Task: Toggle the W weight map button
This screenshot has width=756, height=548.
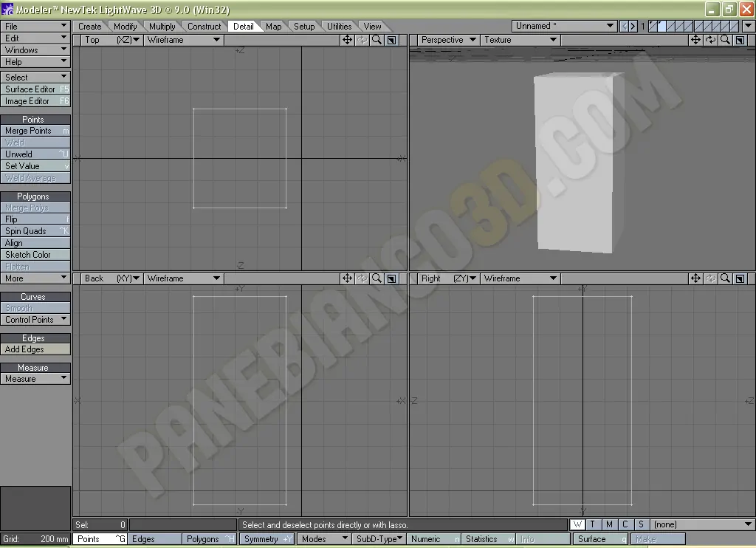Action: click(577, 524)
